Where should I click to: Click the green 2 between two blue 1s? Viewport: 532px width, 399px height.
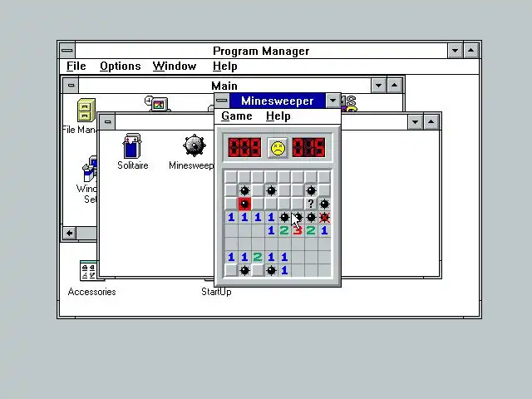(258, 257)
